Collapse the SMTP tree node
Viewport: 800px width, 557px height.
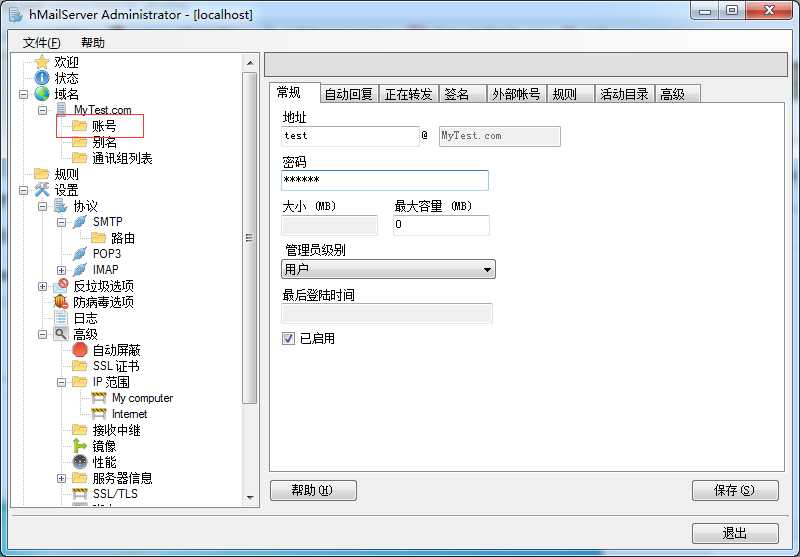coord(61,222)
